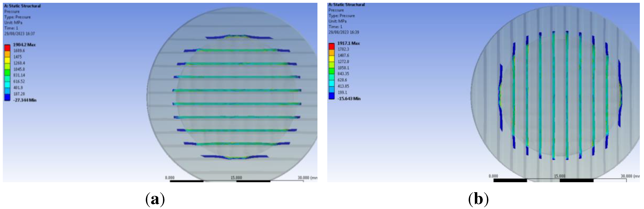Click the left 'A: Static Structural' title

(x=22, y=6)
